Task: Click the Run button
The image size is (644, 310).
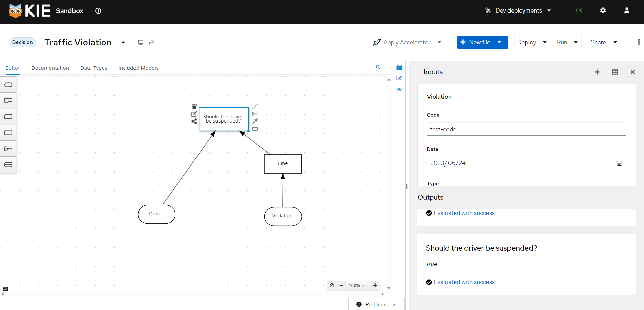Action: pos(562,42)
